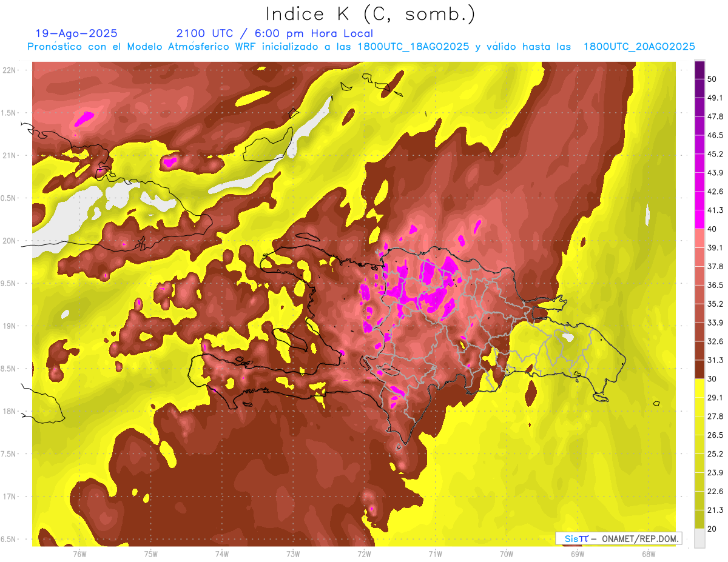Click the colorbar label '49.1'

coord(715,98)
